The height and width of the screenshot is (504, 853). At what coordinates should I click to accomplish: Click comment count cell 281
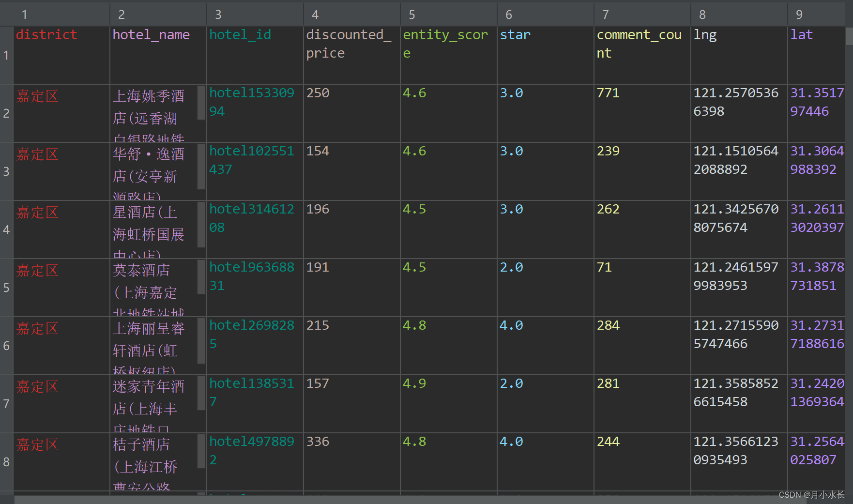642,404
